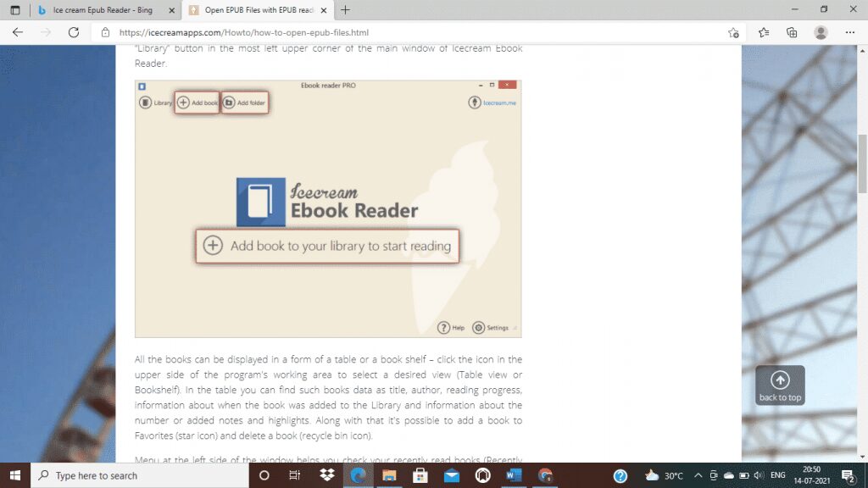Open the Windows Start menu
868x488 pixels.
point(15,475)
